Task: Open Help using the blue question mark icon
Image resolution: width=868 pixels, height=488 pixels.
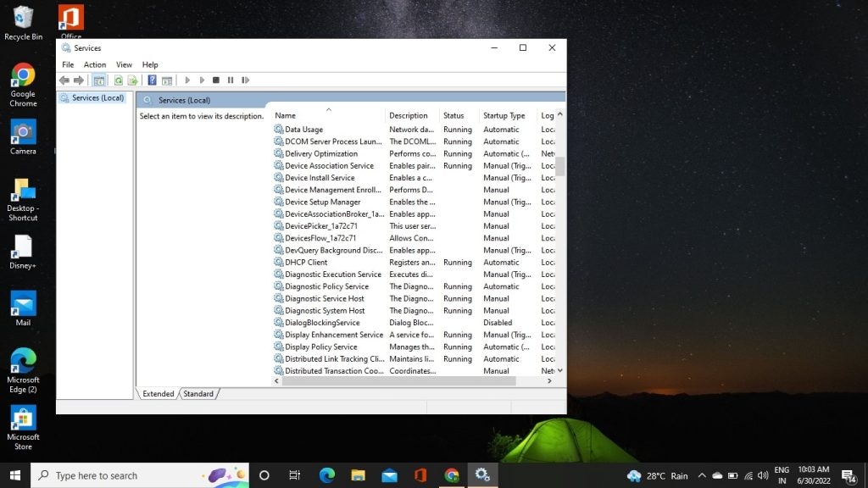Action: click(x=153, y=80)
